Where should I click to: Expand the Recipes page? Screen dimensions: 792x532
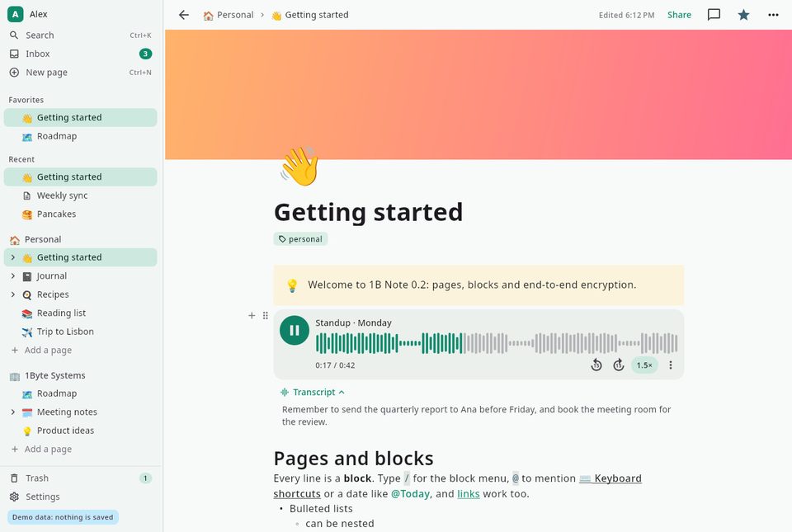point(13,294)
